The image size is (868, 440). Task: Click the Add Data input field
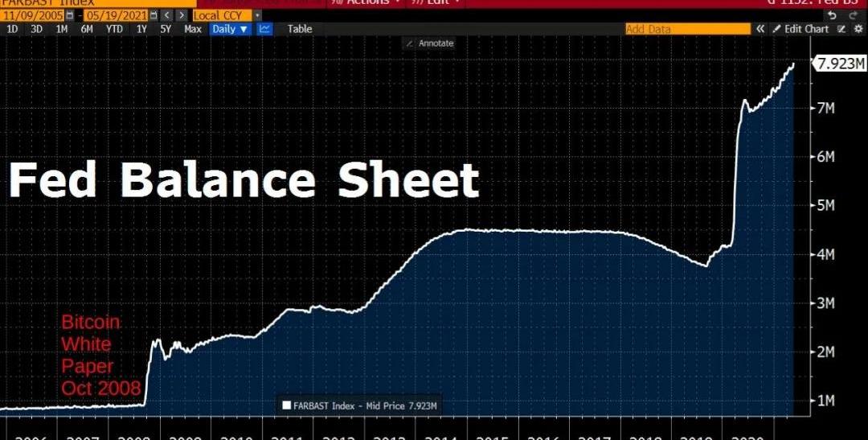click(x=687, y=29)
